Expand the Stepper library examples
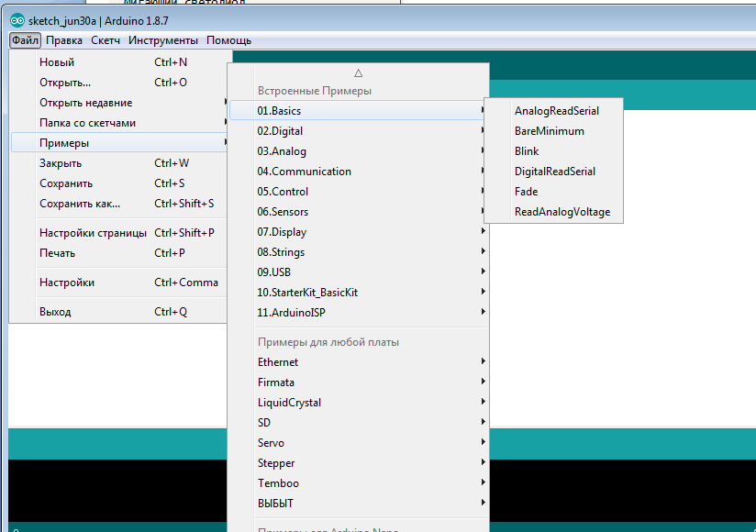 coord(358,463)
